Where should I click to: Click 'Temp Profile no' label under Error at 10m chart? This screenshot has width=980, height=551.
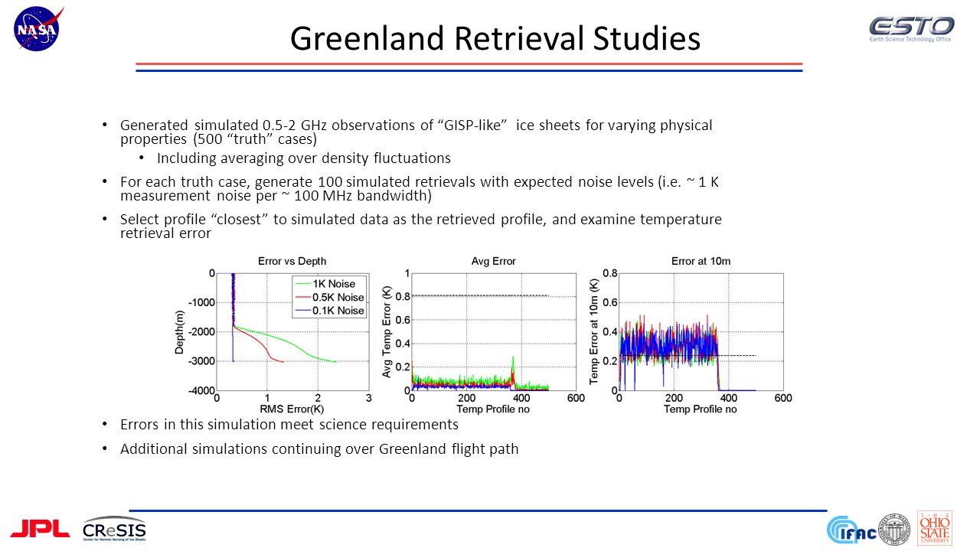701,409
